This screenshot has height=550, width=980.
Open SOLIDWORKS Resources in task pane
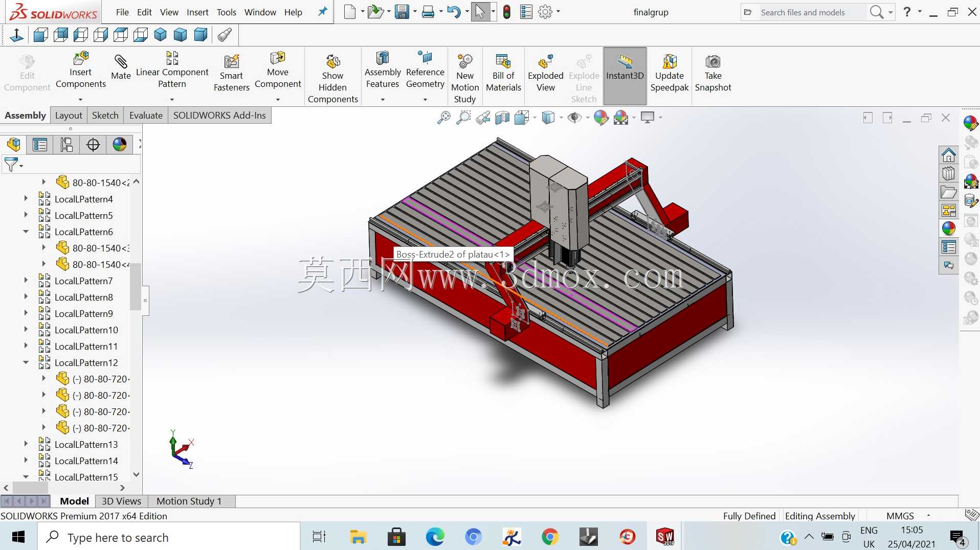(949, 155)
